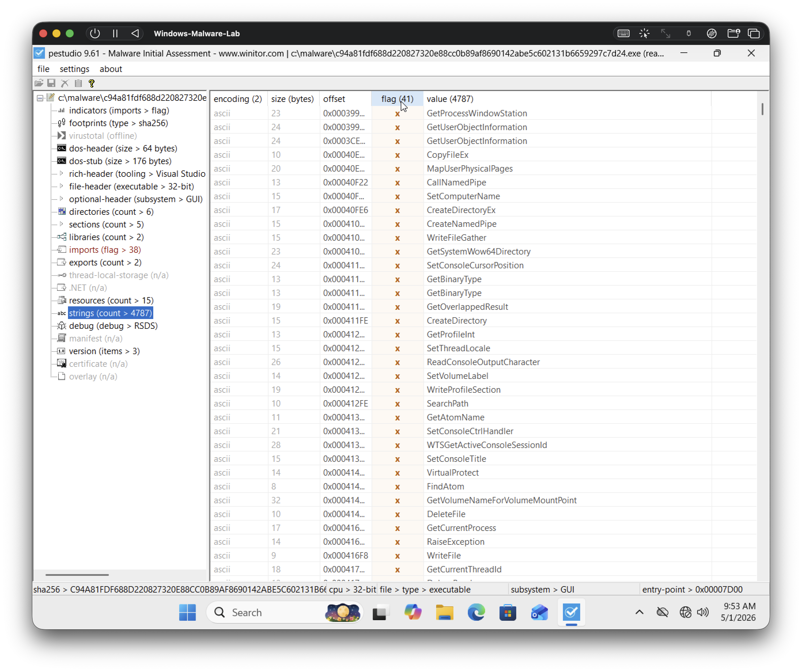Screen dimensions: 802x672
Task: Select the .NET (n/a) tree item
Action: 88,287
